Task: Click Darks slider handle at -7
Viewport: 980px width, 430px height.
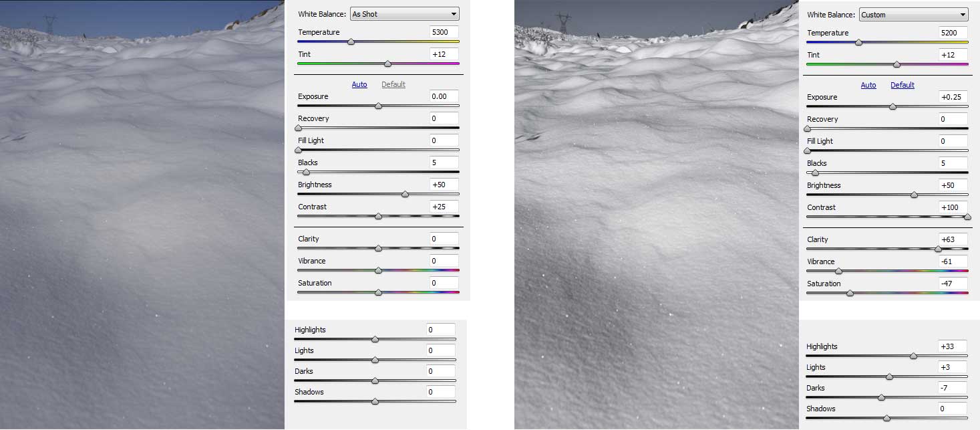Action: coord(881,397)
